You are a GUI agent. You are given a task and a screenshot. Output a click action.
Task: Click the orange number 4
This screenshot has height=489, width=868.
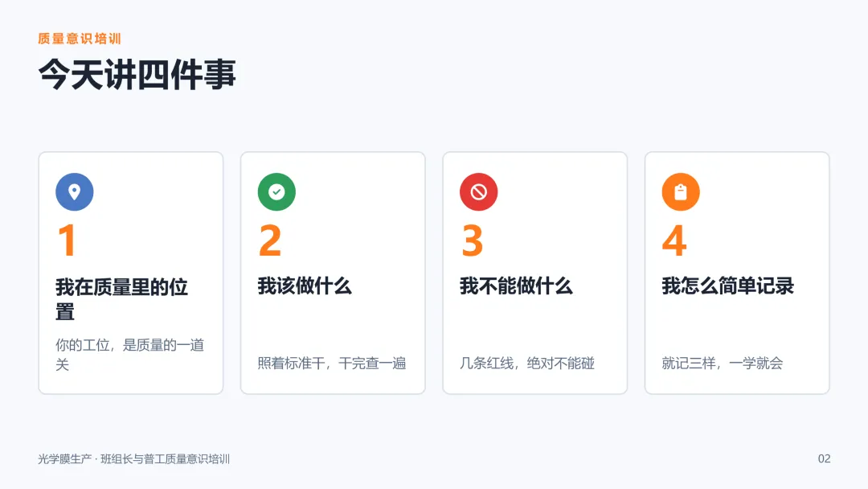[x=674, y=240]
